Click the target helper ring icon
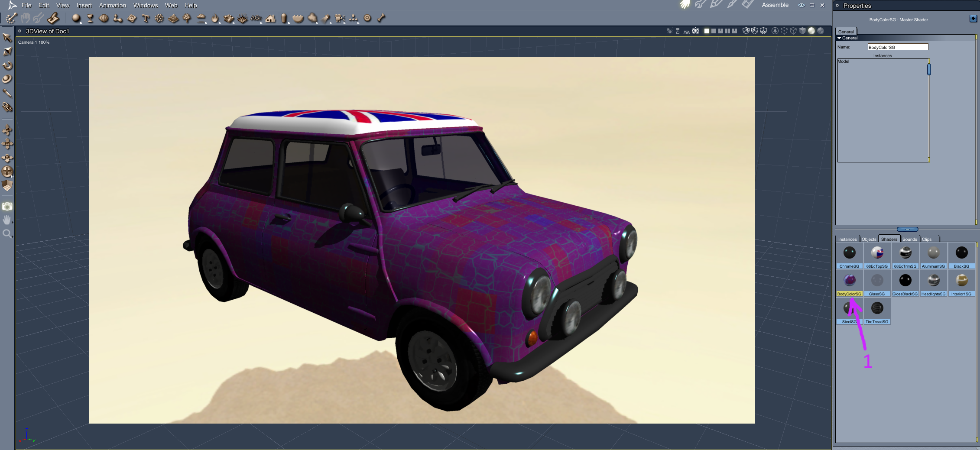Screen dimensions: 980x450 pos(367,18)
